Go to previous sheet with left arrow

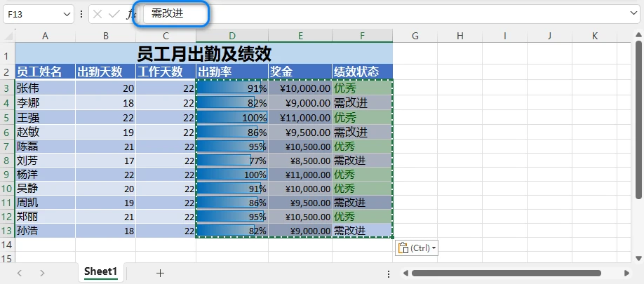pyautogui.click(x=20, y=273)
